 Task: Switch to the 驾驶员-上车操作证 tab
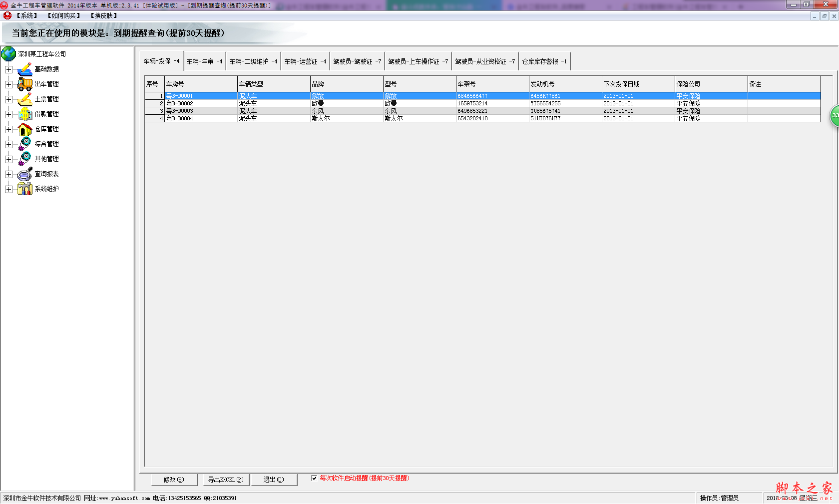[x=418, y=61]
